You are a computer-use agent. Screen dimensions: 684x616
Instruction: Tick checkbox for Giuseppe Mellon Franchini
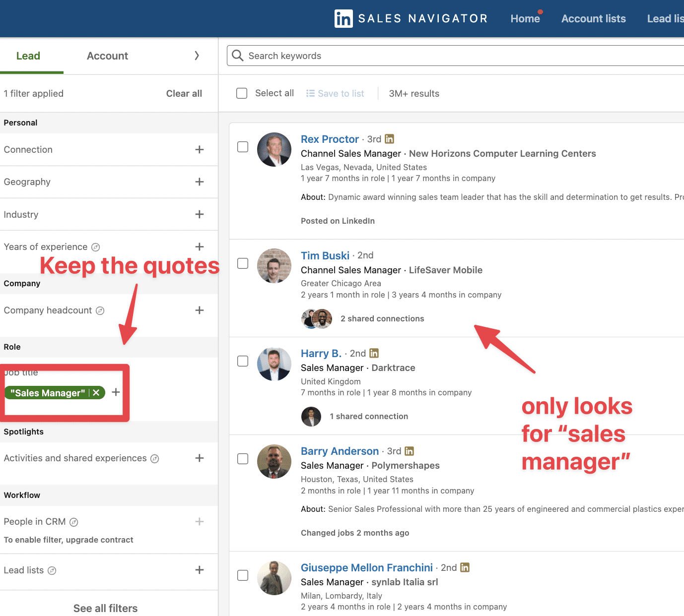tap(243, 575)
